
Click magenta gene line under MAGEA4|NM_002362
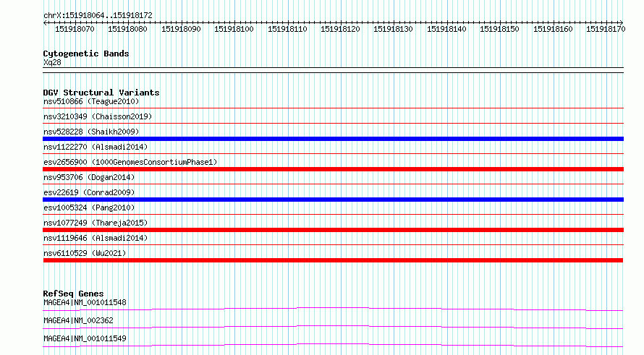tap(333, 327)
